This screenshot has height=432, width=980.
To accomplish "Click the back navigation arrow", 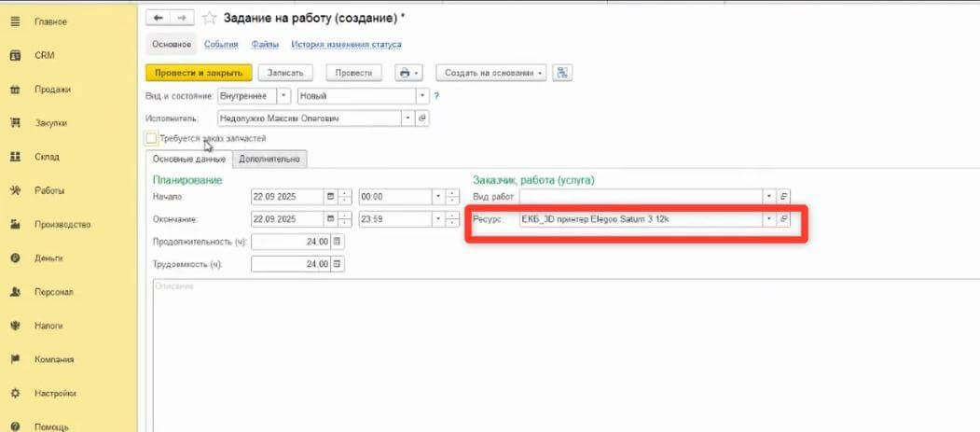I will coord(159,18).
